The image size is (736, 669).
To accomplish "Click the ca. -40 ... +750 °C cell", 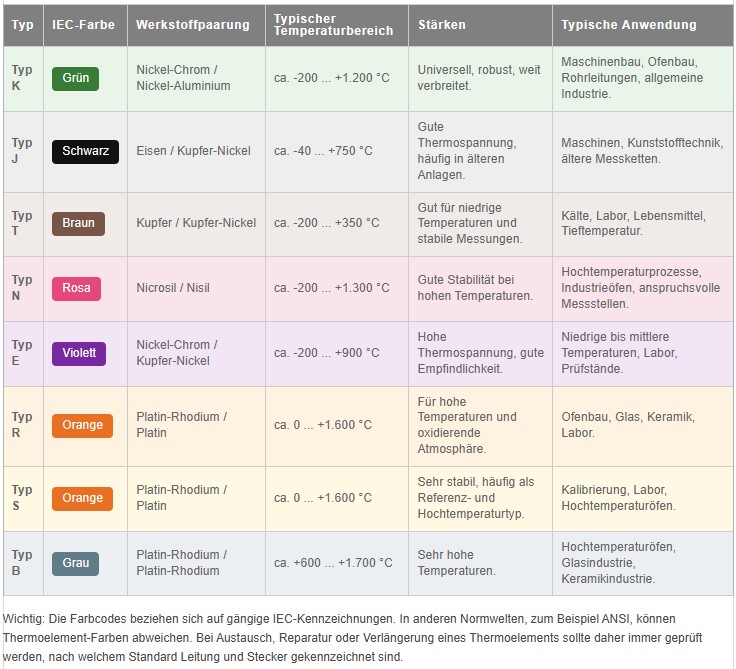I will tap(323, 151).
